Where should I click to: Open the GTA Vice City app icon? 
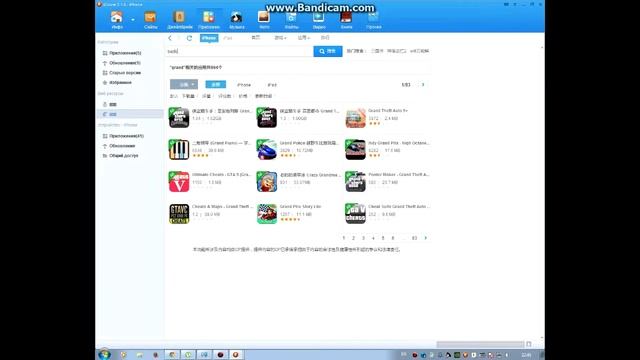point(267,118)
